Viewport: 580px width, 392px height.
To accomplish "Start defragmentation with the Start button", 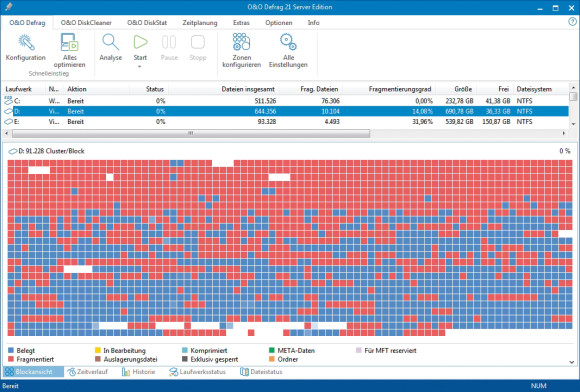I will 140,47.
